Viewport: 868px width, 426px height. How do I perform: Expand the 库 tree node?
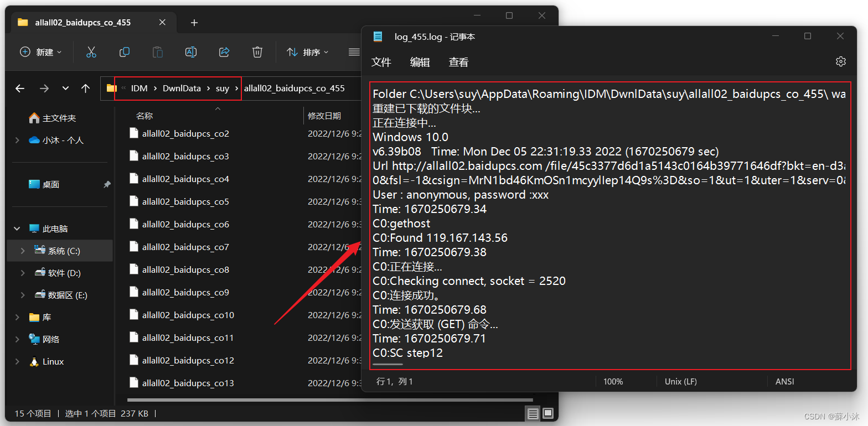coord(17,317)
